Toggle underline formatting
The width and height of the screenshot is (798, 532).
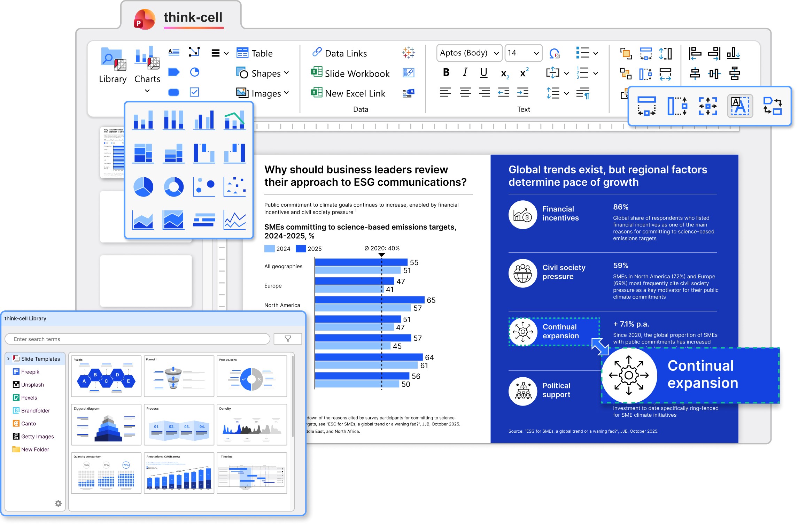point(483,72)
